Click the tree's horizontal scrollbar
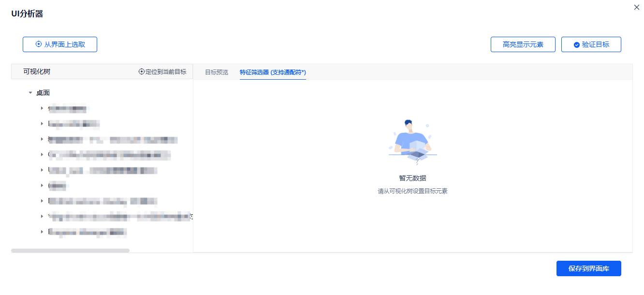Viewport: 644px width, 295px height. coord(71,251)
